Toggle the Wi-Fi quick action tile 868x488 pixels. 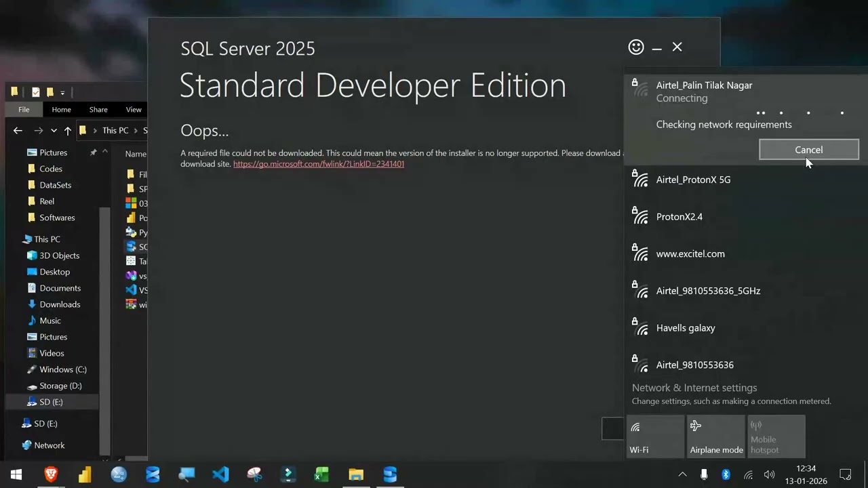click(x=655, y=437)
